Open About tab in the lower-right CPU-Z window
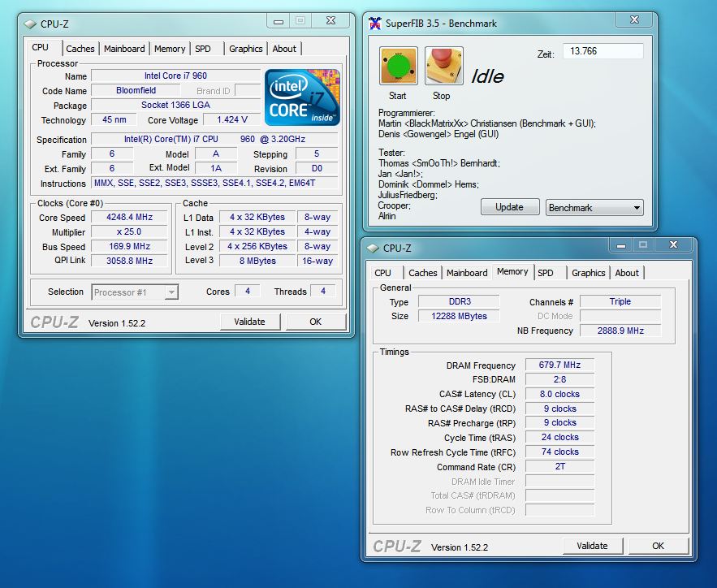 627,273
